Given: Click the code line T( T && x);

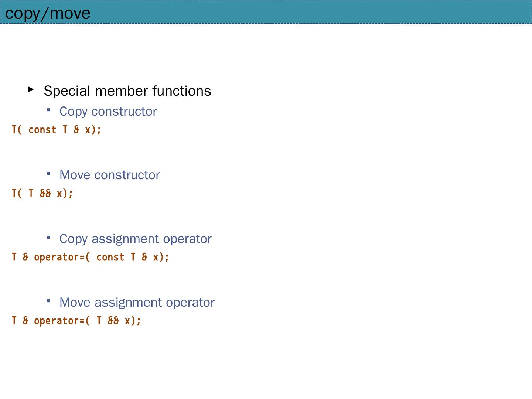Looking at the screenshot, I should 42,193.
